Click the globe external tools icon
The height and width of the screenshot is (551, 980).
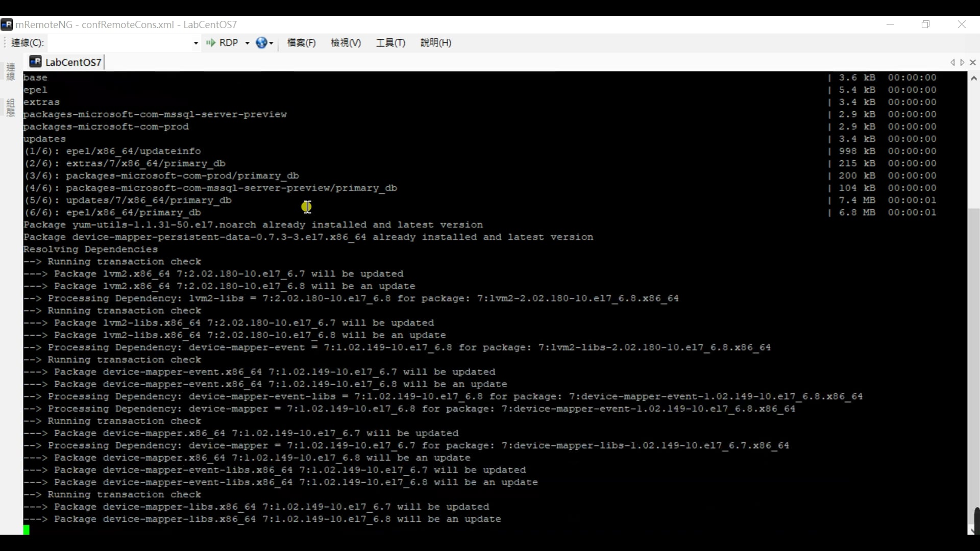tap(261, 43)
